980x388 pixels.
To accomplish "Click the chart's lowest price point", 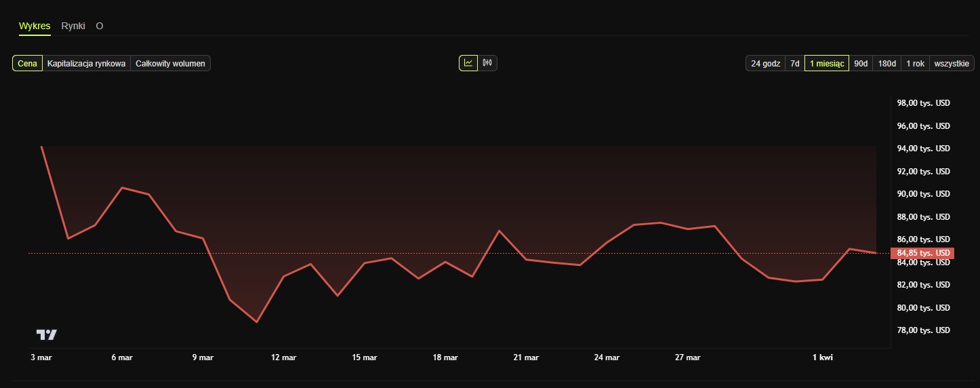I will pyautogui.click(x=257, y=322).
